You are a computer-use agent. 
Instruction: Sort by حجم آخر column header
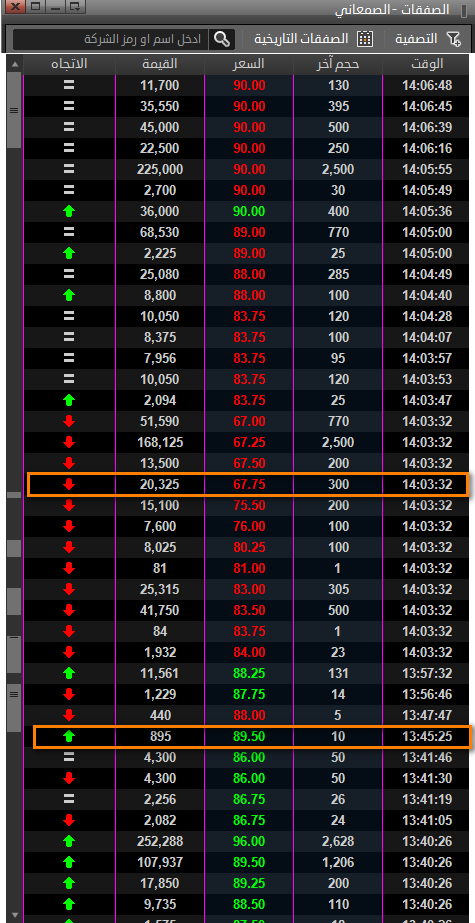338,64
